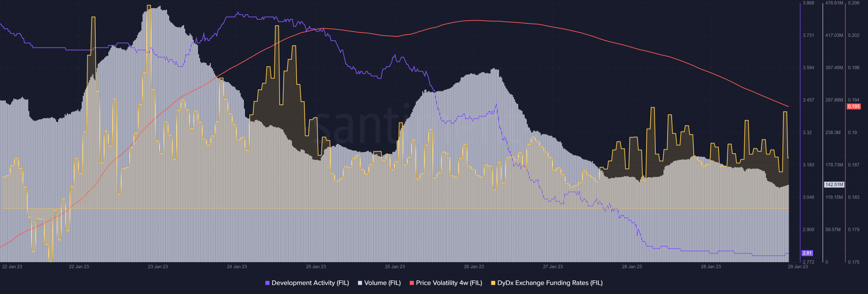The height and width of the screenshot is (294, 868).
Task: Click the 297.88M axis label
Action: coord(834,100)
